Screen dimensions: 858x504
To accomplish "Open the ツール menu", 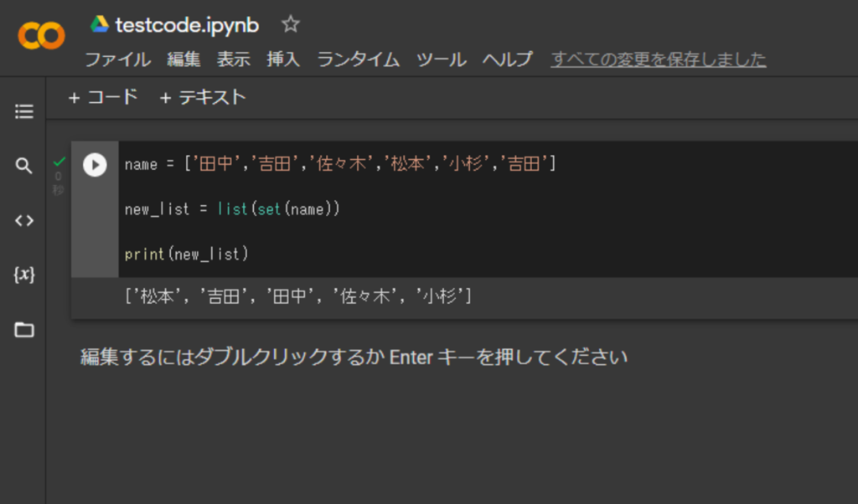I will (x=441, y=59).
